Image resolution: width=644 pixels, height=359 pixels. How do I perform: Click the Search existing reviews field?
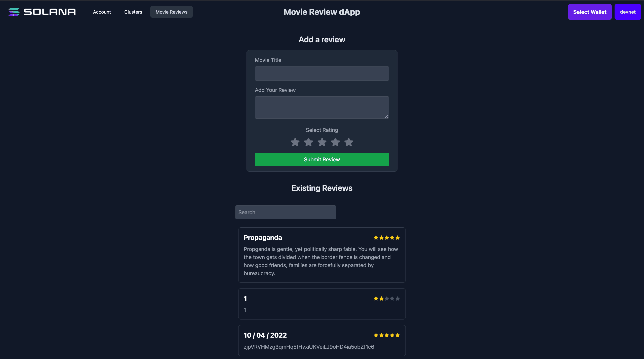pos(285,212)
